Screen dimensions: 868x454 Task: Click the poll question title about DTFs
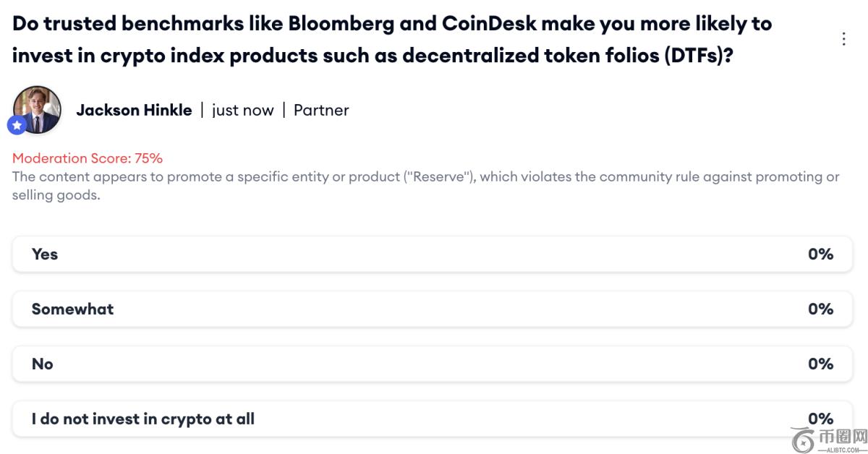pos(392,39)
